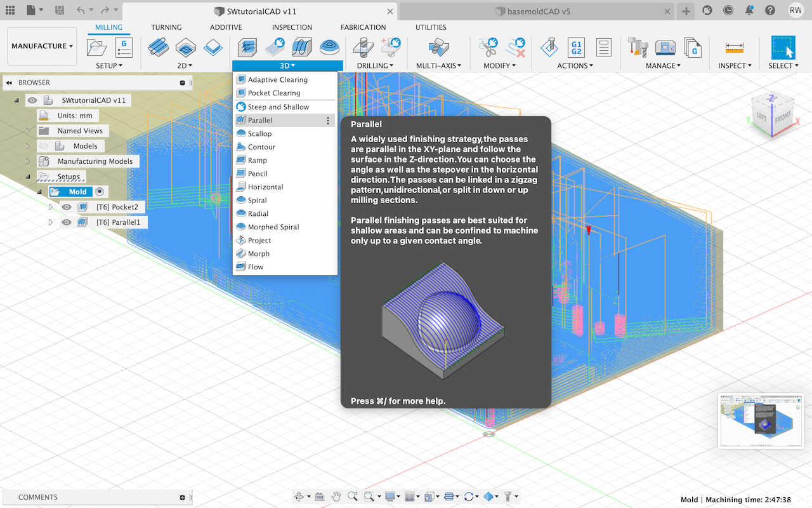Open the INSPECT dropdown
The height and width of the screenshot is (508, 812).
[x=735, y=66]
